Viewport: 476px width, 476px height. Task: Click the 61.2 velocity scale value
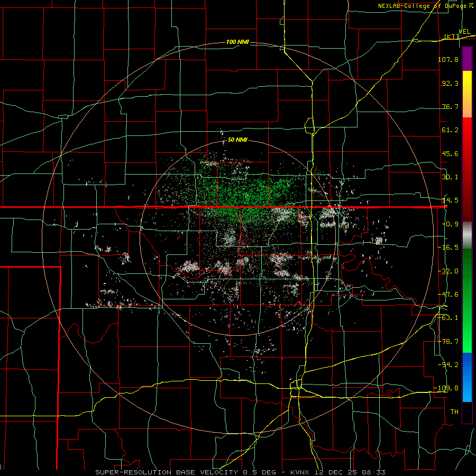[450, 130]
